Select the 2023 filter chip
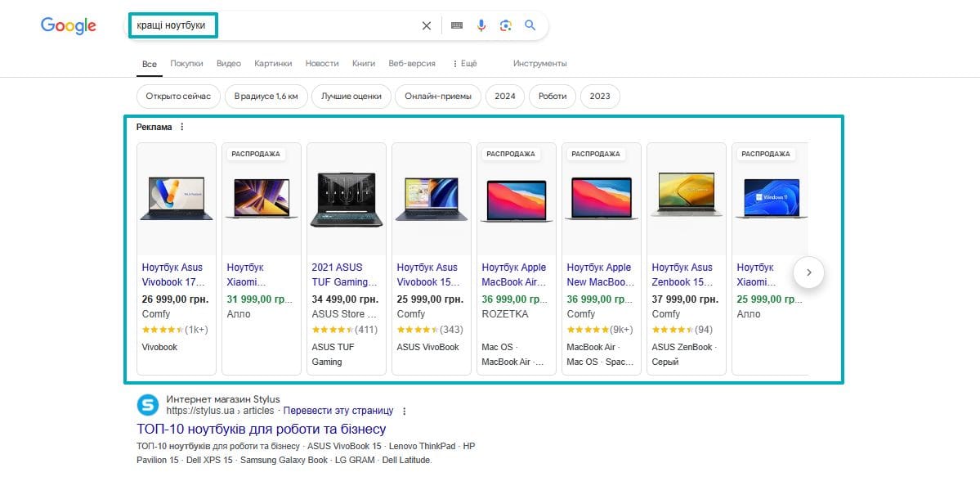This screenshot has width=980, height=486. (x=600, y=97)
